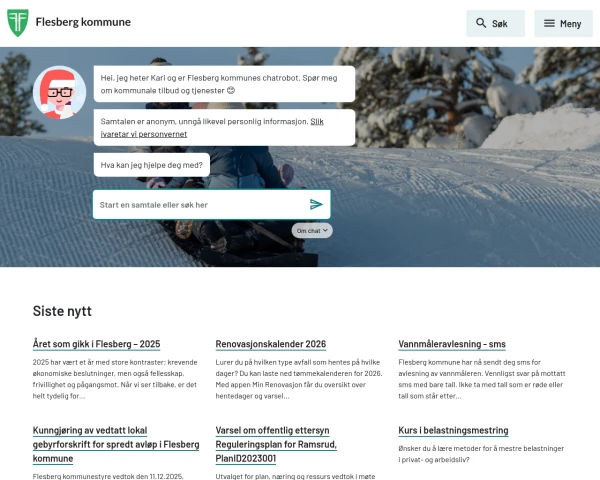Screen dimensions: 600x480
Task: Open Kurs i belastningsmestring article
Action: click(453, 430)
